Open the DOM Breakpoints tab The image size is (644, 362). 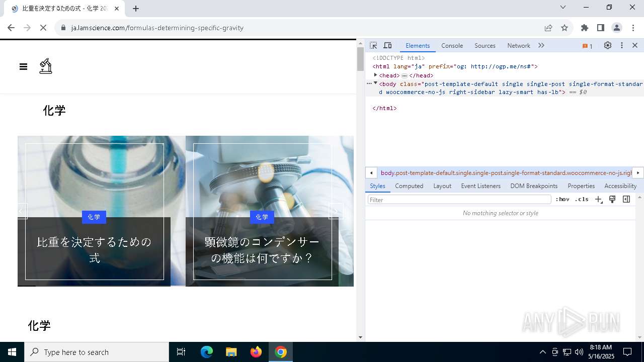coord(534,186)
